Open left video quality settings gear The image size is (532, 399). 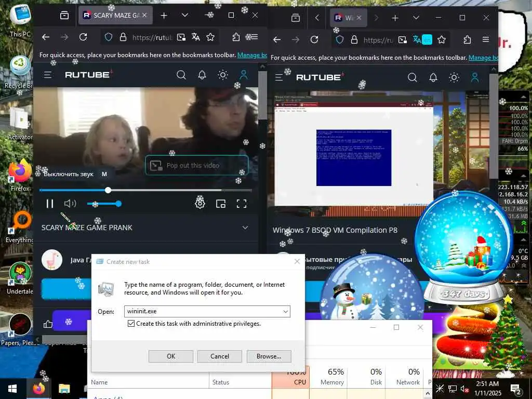(x=200, y=204)
